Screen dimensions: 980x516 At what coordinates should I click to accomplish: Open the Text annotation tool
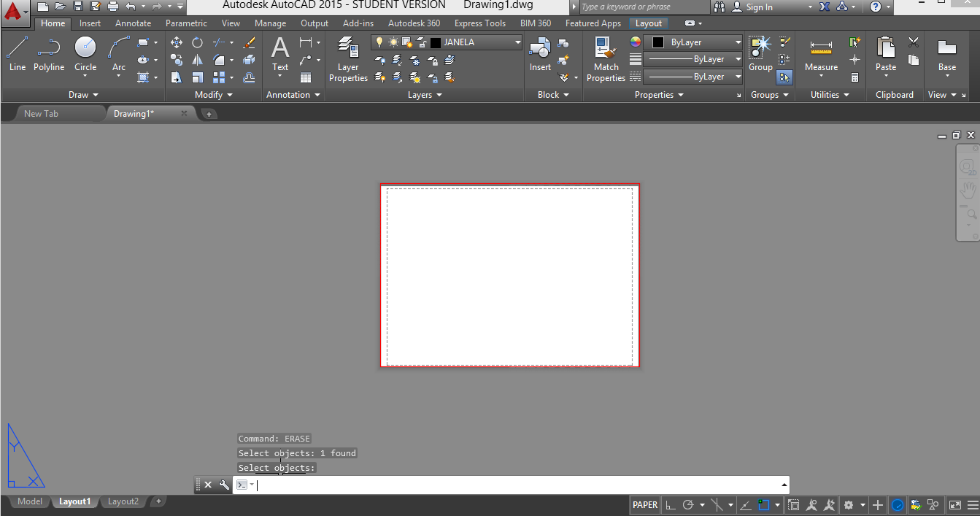[x=280, y=54]
